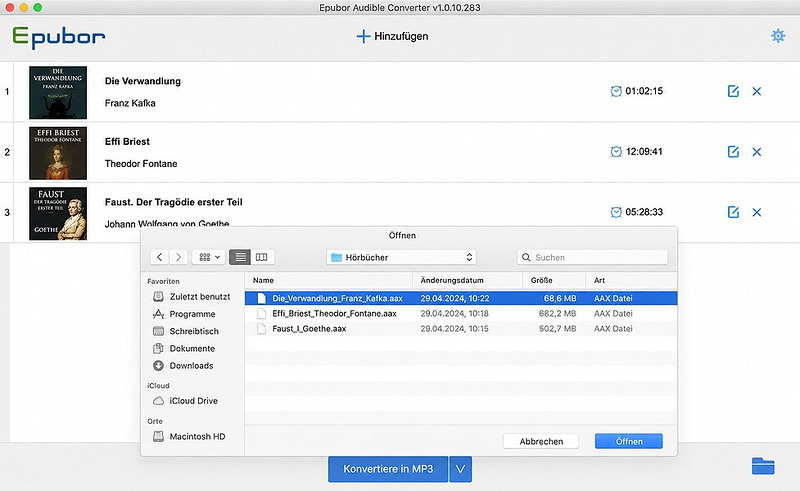Screen dimensions: 800x491
Task: Sort files by Name column
Action: pyautogui.click(x=329, y=280)
